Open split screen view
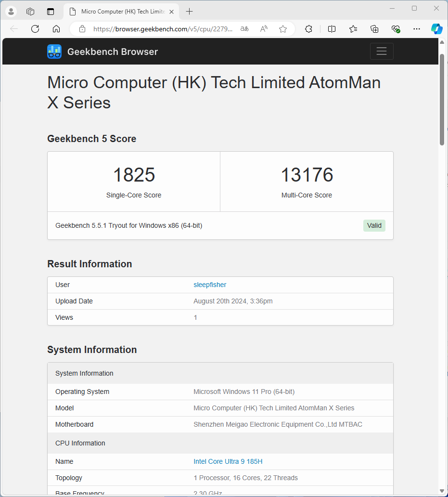The image size is (448, 497). point(332,29)
